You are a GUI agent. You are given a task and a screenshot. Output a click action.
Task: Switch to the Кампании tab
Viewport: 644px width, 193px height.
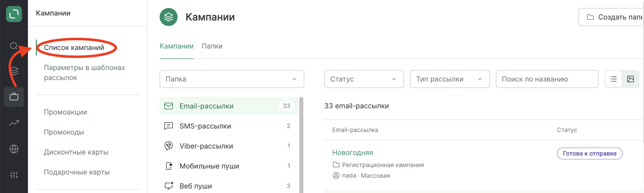(177, 46)
